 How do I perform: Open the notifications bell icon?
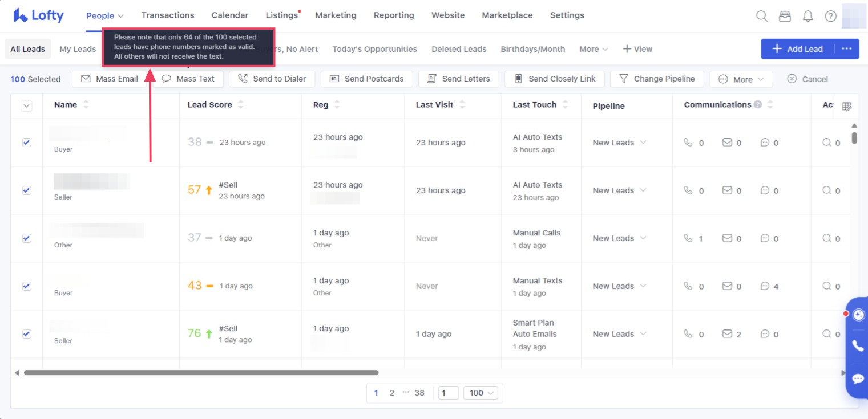[808, 16]
